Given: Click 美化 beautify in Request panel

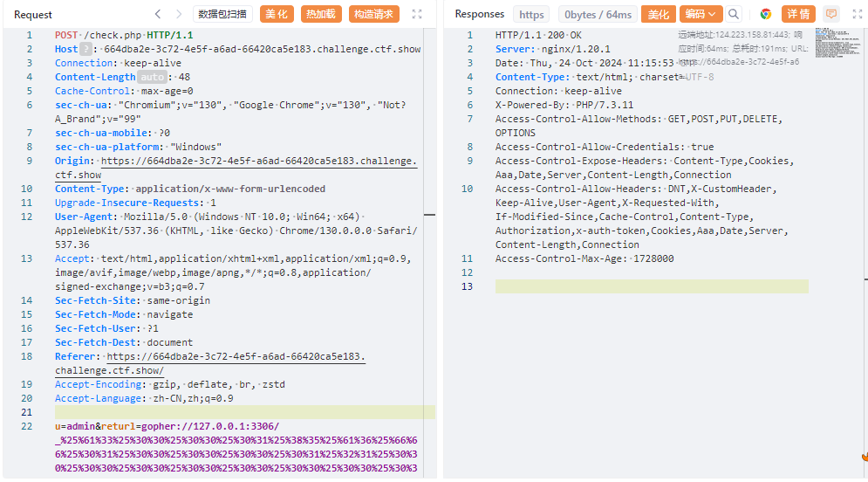Looking at the screenshot, I should (x=277, y=14).
